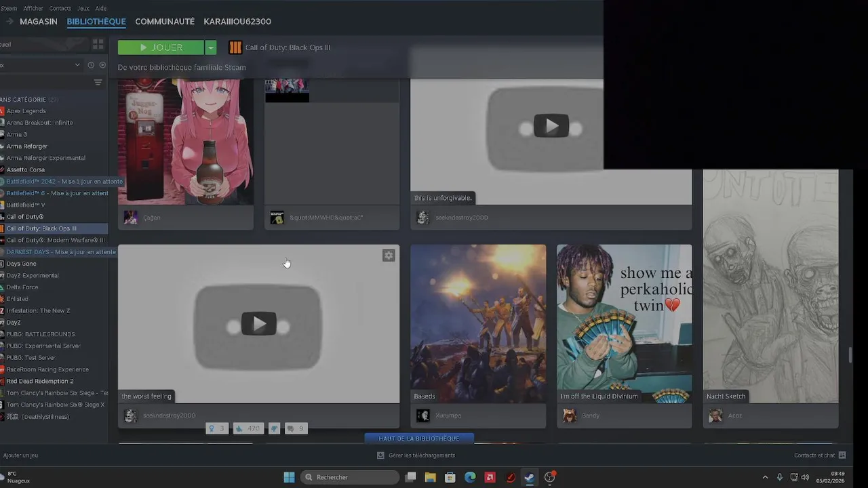Open the 'Nacht Sketch' zombie drawing
The width and height of the screenshot is (868, 488).
[771, 286]
